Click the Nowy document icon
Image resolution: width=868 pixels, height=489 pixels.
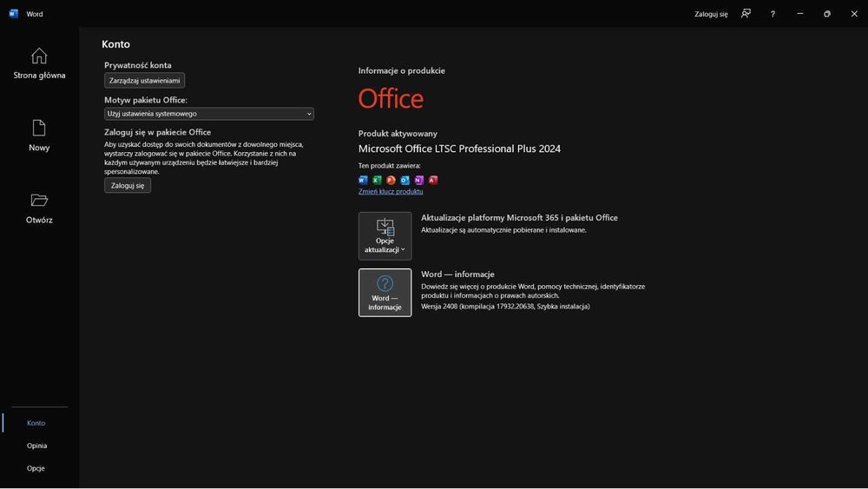(39, 128)
